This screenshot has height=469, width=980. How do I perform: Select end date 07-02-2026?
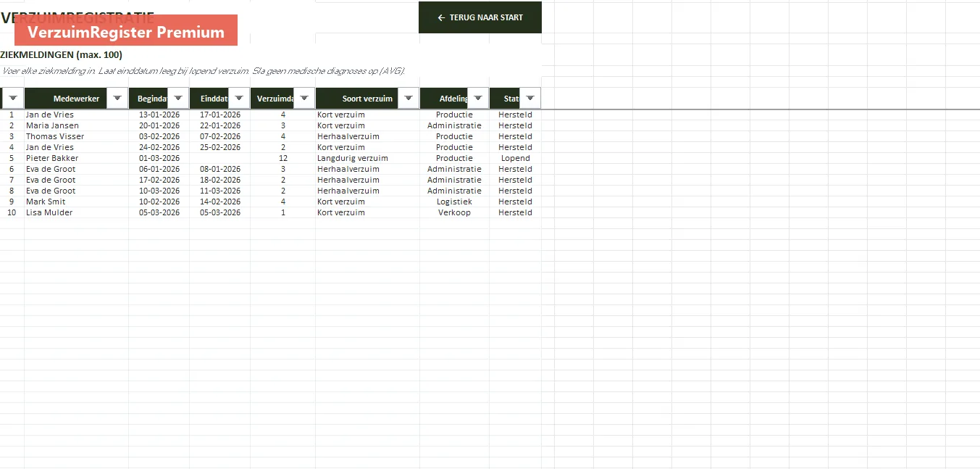tap(220, 136)
